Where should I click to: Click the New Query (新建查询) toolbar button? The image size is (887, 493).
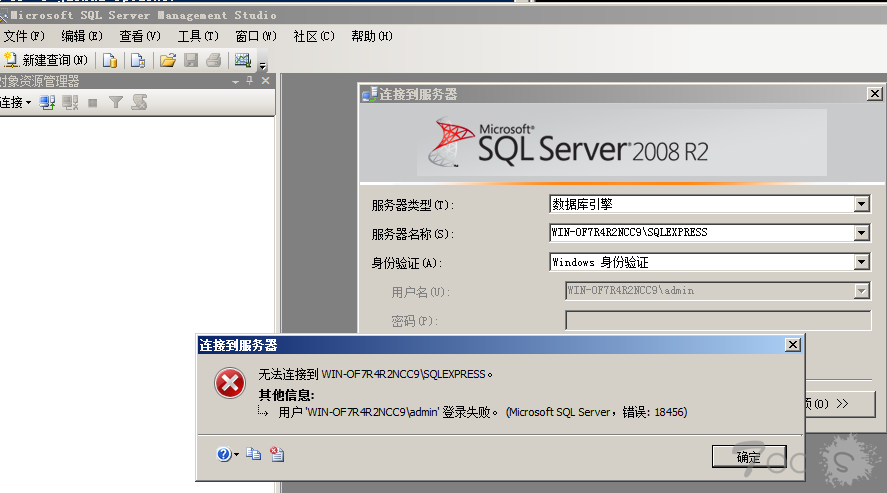click(45, 60)
